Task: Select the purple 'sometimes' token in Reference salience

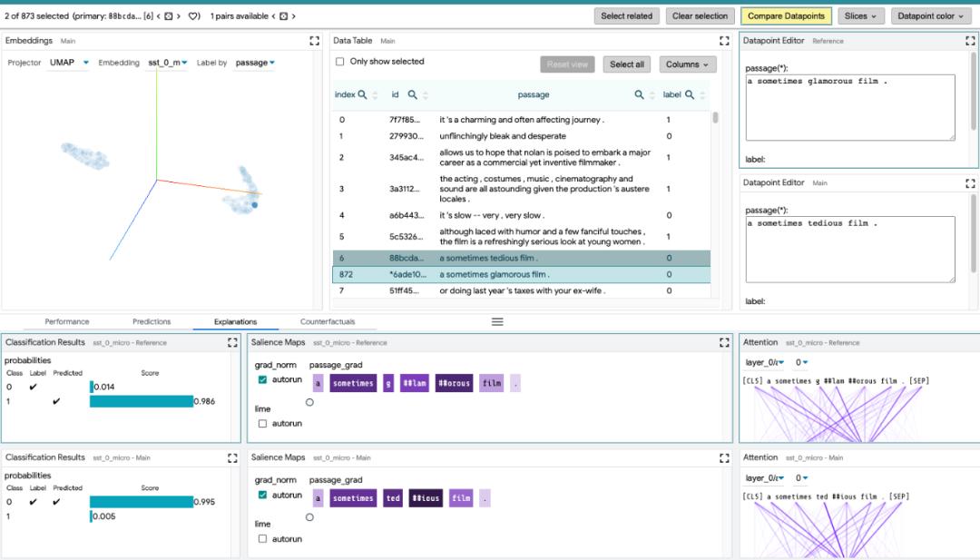Action: click(x=353, y=383)
